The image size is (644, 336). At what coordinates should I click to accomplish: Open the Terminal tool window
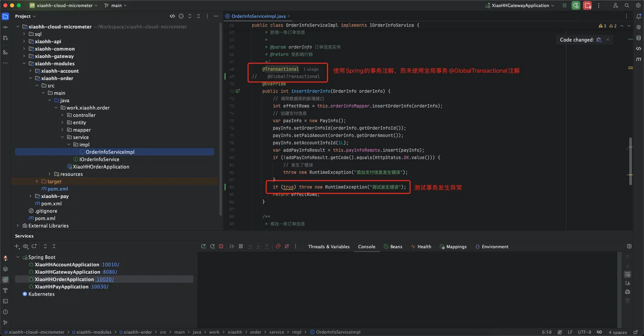pos(6,302)
